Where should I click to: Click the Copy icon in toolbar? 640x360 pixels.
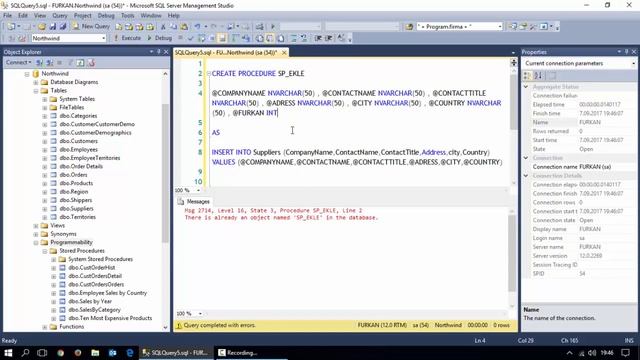click(173, 27)
